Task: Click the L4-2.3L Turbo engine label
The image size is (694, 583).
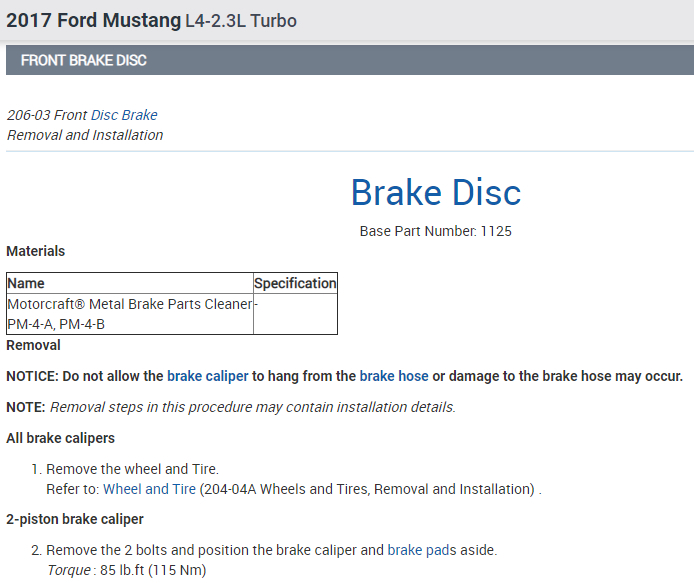Action: click(x=241, y=21)
